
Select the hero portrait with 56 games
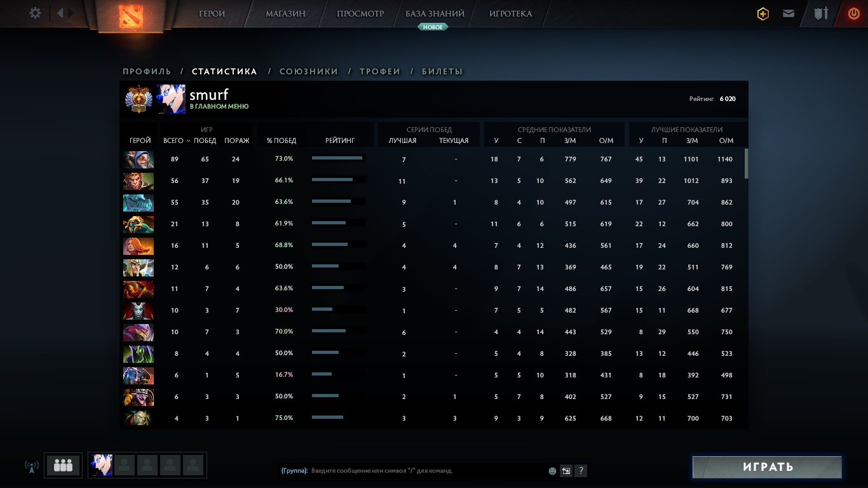(x=139, y=181)
